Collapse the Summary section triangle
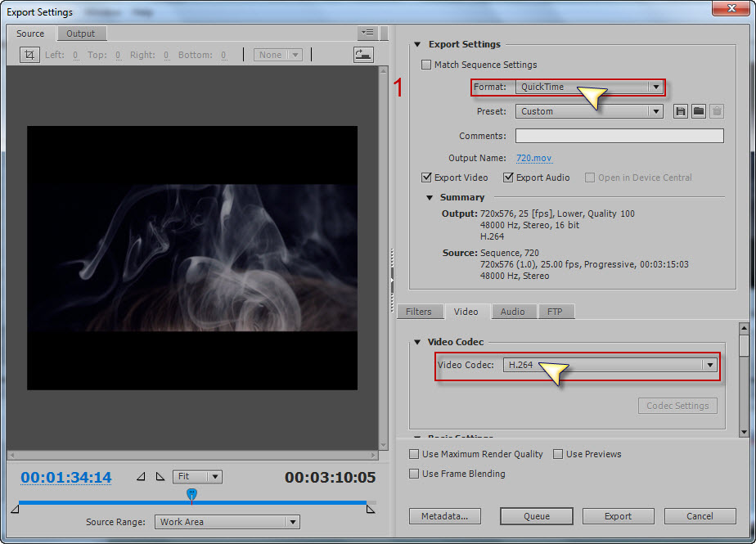 (430, 198)
